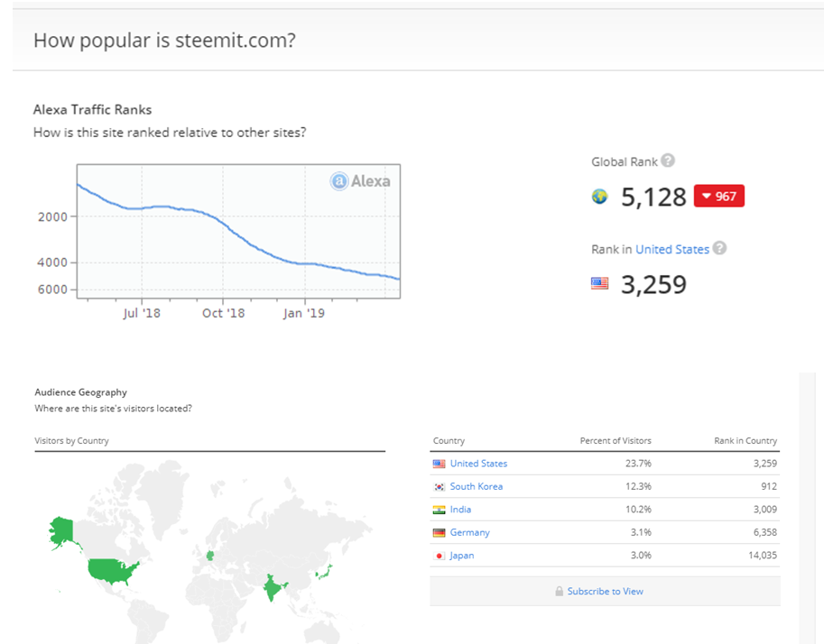
Task: Click the Japan flag in country table
Action: coord(439,556)
